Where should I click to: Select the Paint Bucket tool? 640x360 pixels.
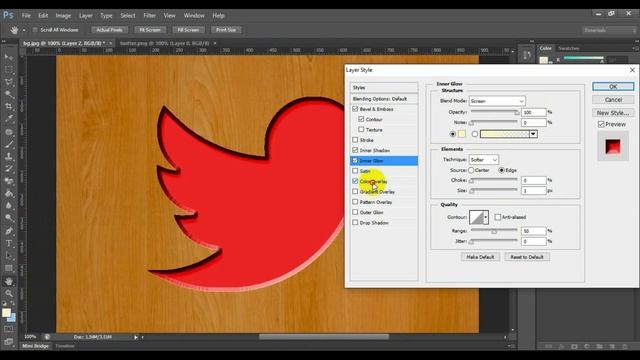[9, 193]
